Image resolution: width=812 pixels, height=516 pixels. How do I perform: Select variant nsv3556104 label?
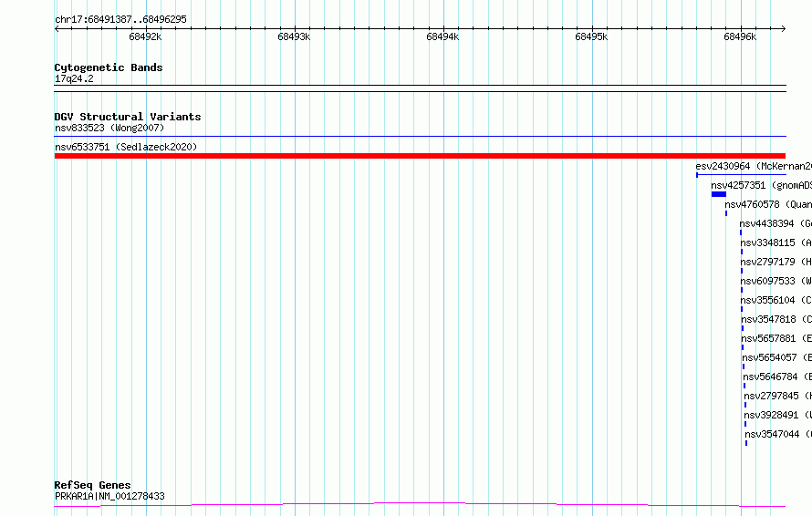coord(776,300)
